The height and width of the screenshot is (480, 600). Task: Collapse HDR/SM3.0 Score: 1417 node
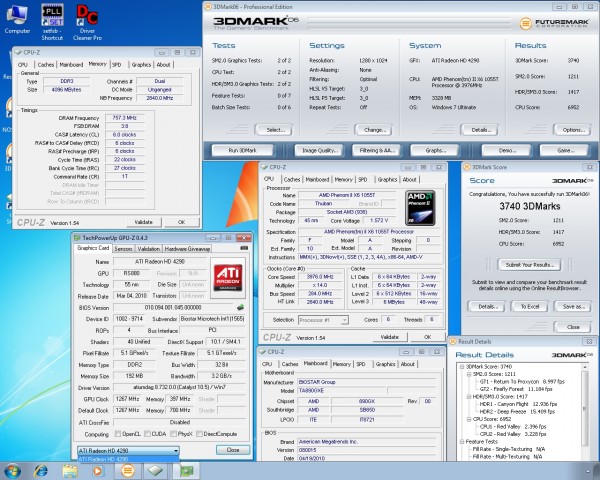(469, 397)
